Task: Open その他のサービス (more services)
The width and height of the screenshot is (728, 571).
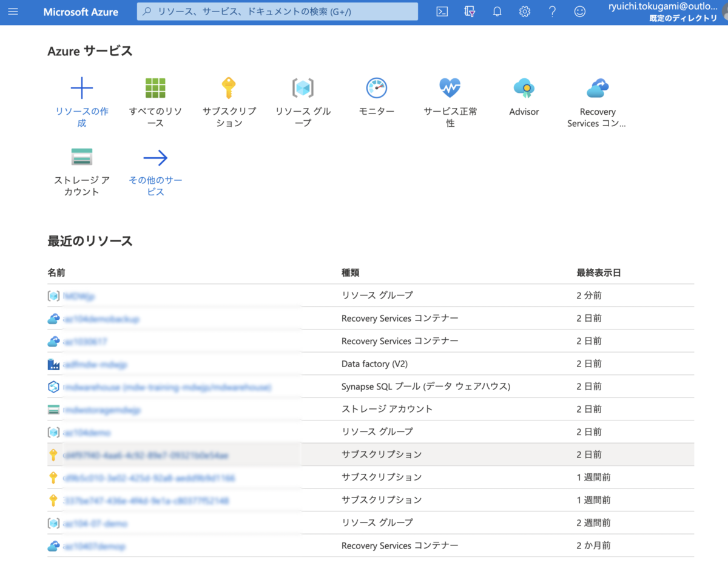Action: [155, 156]
